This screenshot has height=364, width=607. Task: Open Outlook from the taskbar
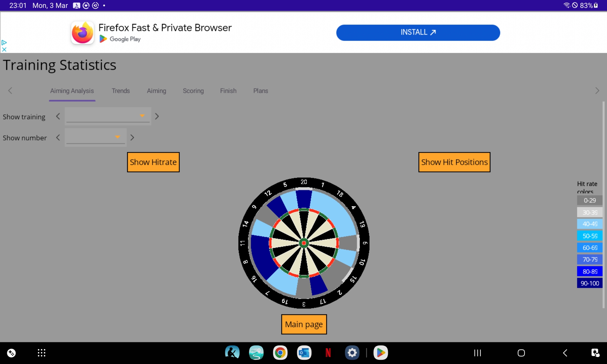pos(304,353)
